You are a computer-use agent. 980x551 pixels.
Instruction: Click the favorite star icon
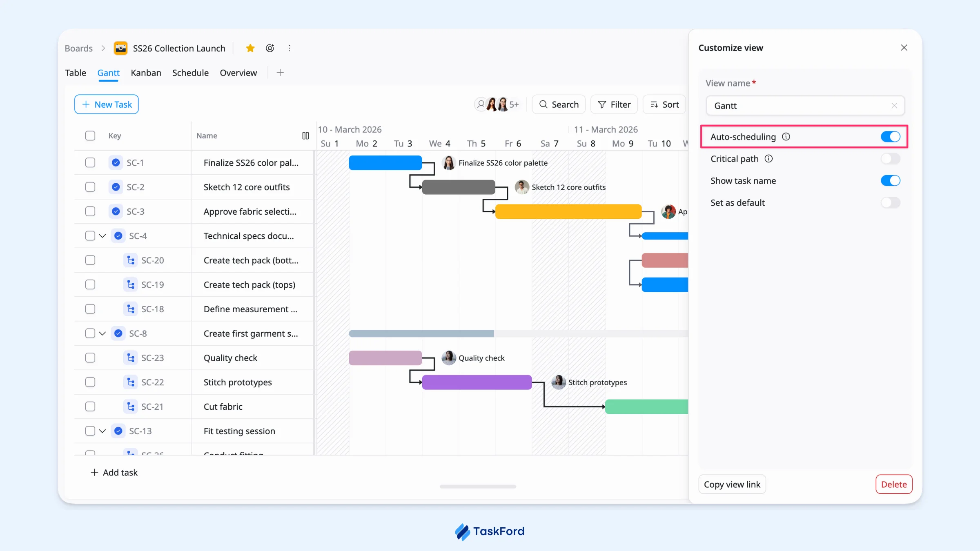(250, 48)
